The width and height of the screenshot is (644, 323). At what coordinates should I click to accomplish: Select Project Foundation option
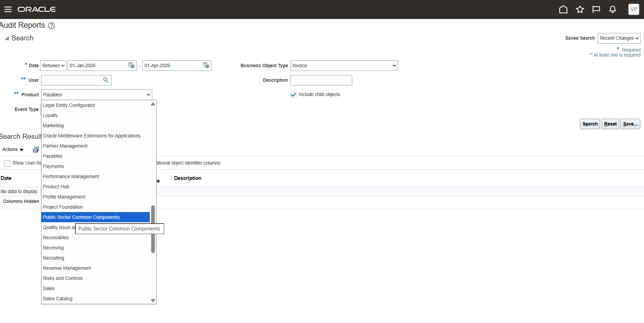95,207
